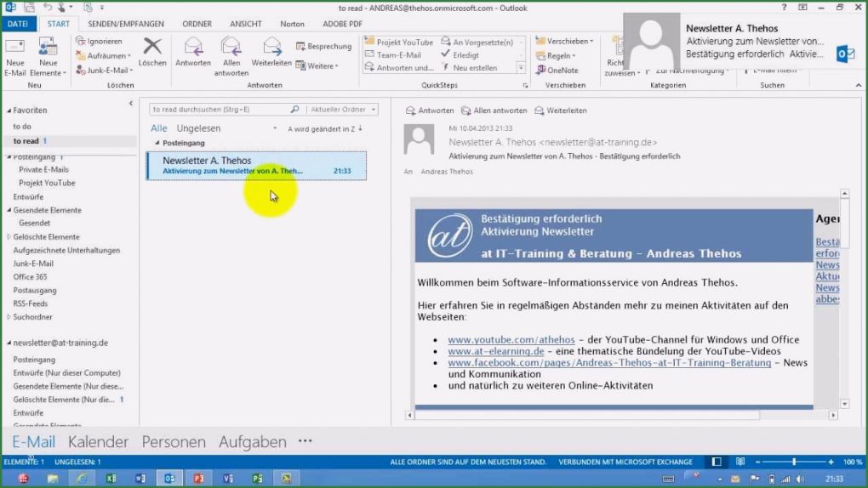Open the DATEI tab
Image resolution: width=868 pixels, height=488 pixels.
click(18, 24)
